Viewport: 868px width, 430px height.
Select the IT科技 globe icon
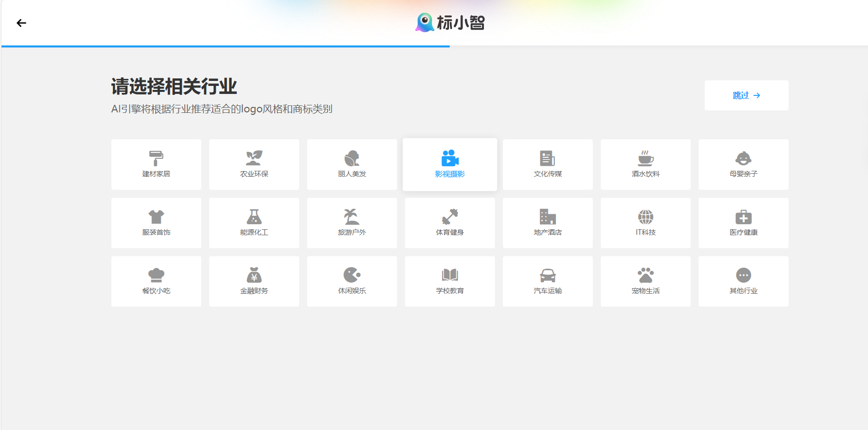tap(645, 217)
